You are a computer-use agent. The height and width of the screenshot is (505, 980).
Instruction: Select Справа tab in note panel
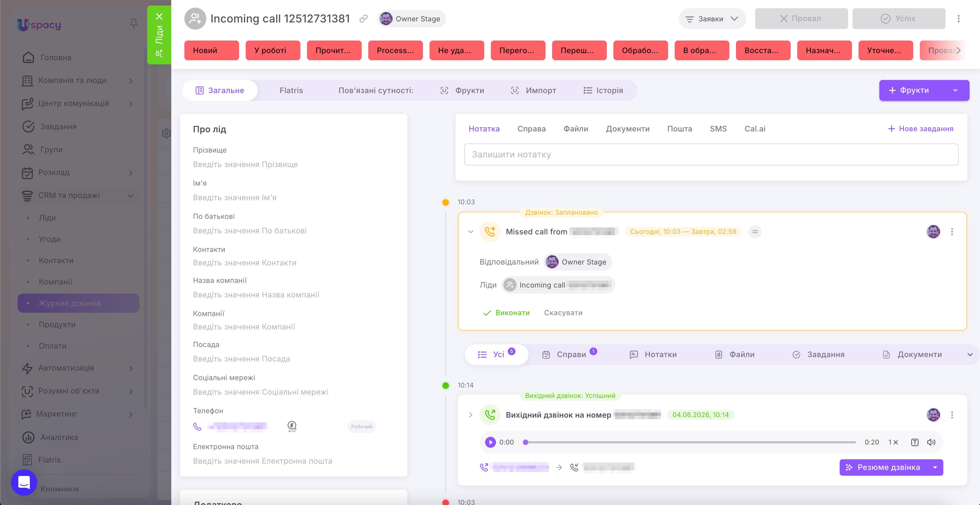(x=532, y=129)
